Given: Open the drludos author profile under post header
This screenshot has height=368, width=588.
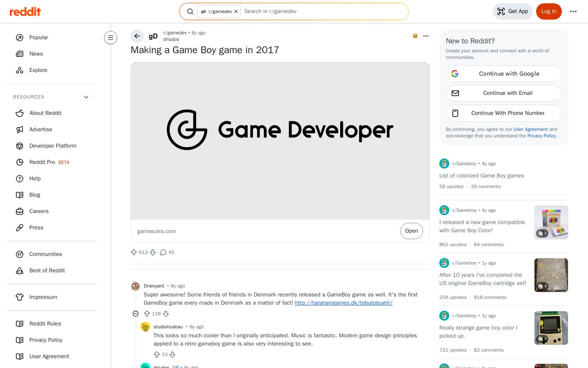Looking at the screenshot, I should click(x=171, y=39).
